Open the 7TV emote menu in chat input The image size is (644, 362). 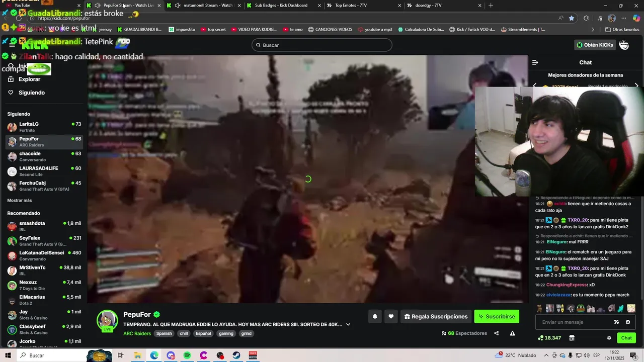tap(616, 322)
